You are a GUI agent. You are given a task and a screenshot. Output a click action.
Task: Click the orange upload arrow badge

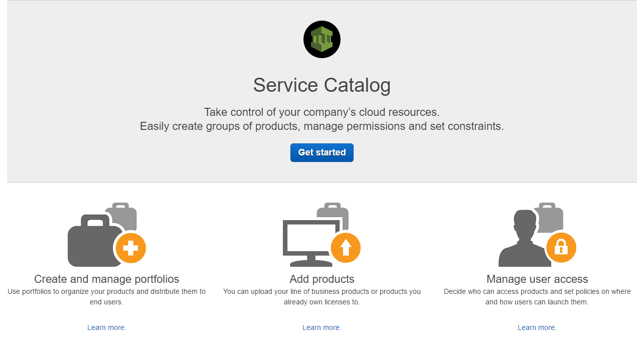click(x=346, y=248)
